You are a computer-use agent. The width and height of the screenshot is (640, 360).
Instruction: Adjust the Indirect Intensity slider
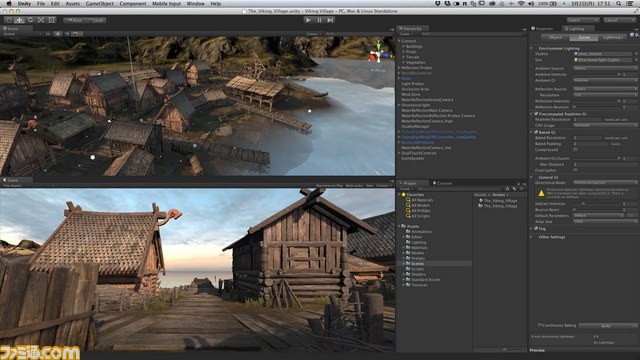click(597, 203)
